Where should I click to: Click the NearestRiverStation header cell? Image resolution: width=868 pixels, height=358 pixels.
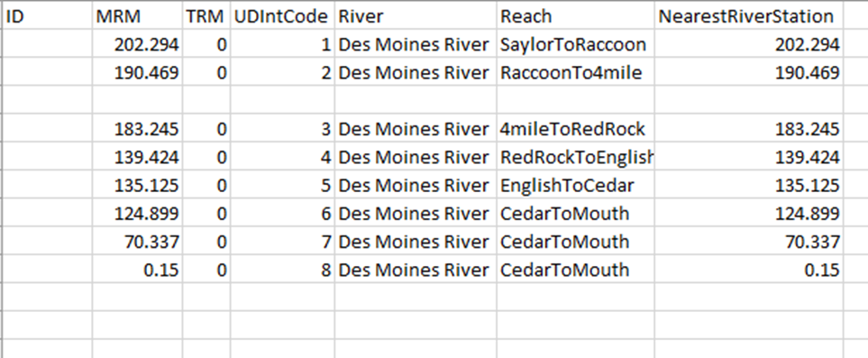[x=749, y=16]
